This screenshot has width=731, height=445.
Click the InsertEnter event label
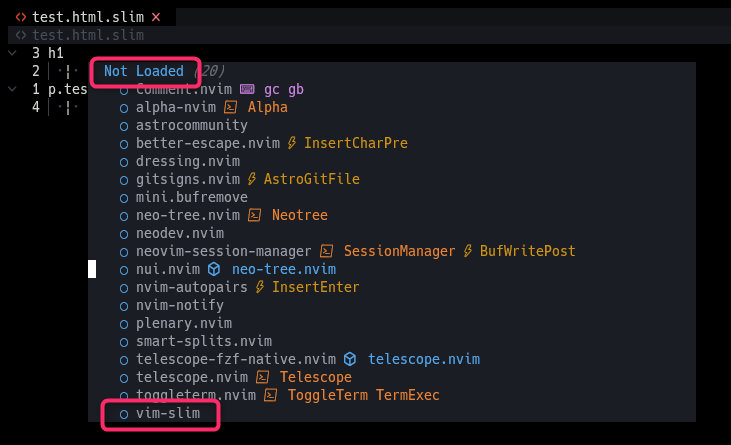pos(316,287)
